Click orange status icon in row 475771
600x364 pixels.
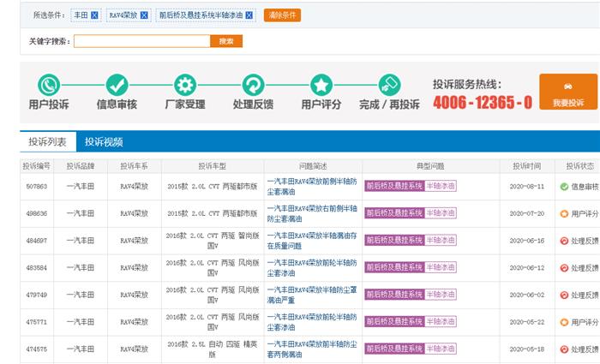564,322
